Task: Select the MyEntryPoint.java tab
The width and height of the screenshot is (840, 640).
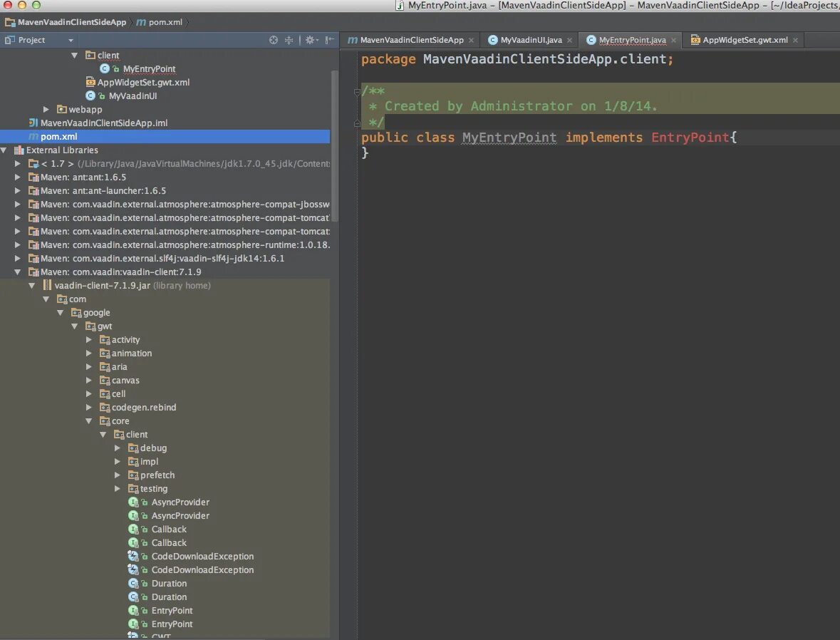Action: click(626, 40)
